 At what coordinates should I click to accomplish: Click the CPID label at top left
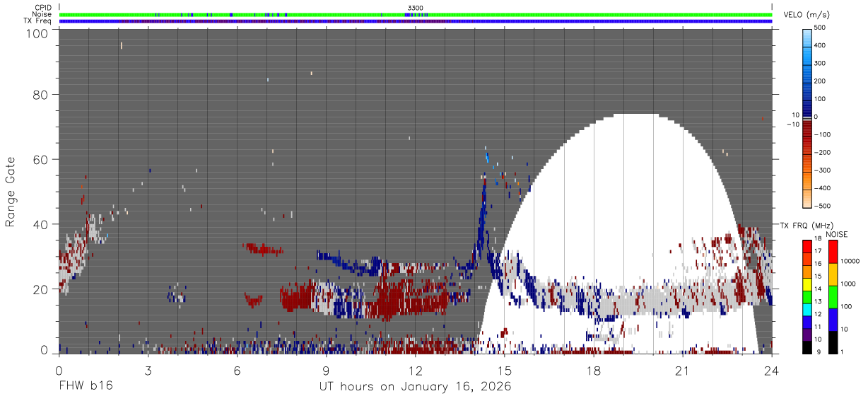pyautogui.click(x=42, y=8)
